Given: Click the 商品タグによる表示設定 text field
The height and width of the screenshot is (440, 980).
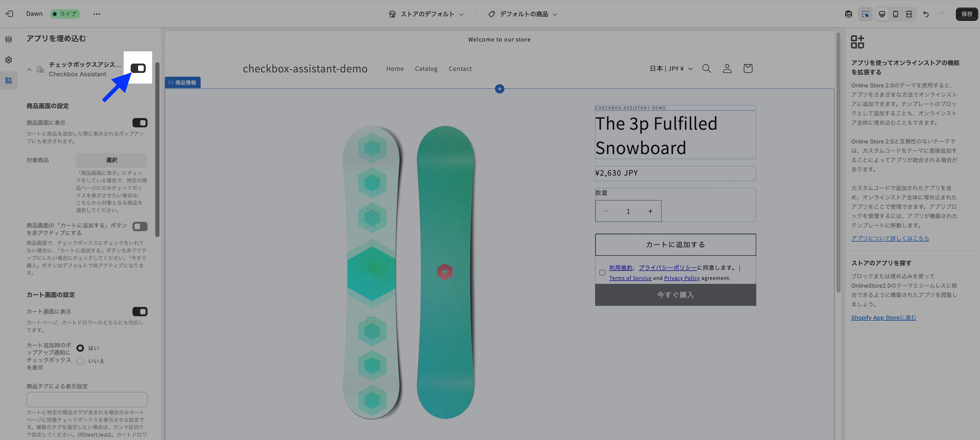Looking at the screenshot, I should 87,400.
